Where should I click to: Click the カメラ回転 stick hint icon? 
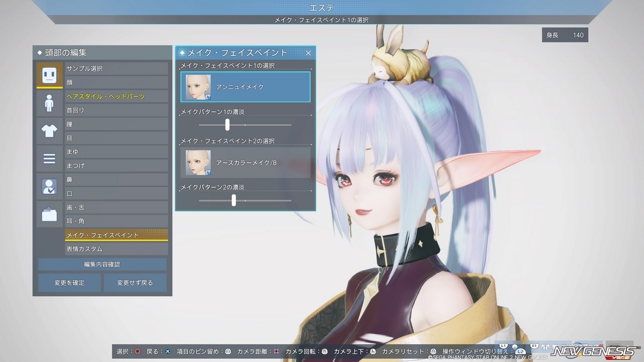click(x=324, y=351)
